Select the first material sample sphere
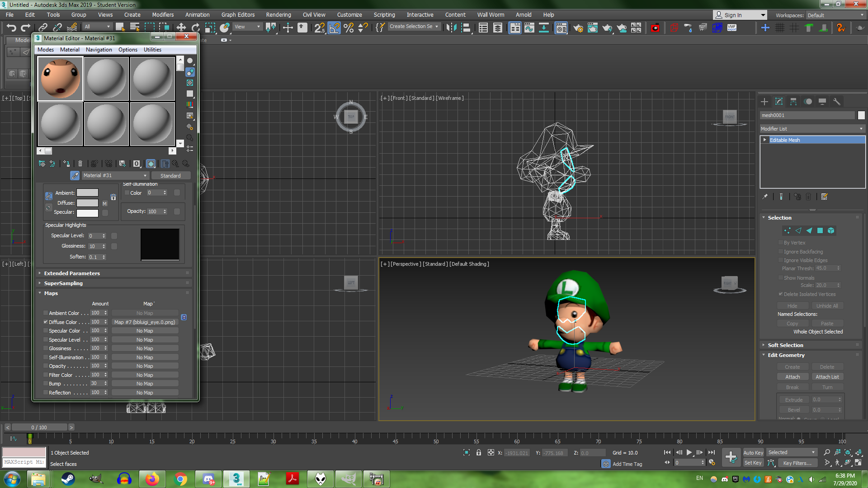The height and width of the screenshot is (488, 868). point(60,78)
